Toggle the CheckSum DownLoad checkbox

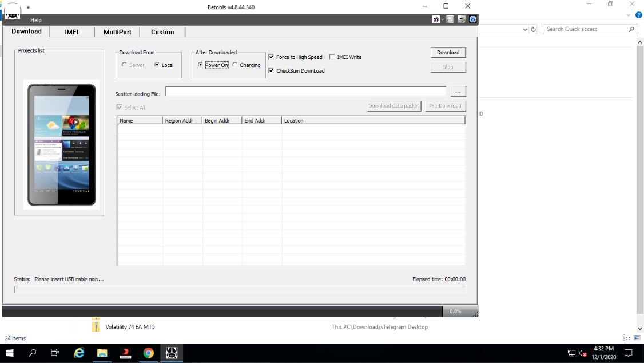271,71
